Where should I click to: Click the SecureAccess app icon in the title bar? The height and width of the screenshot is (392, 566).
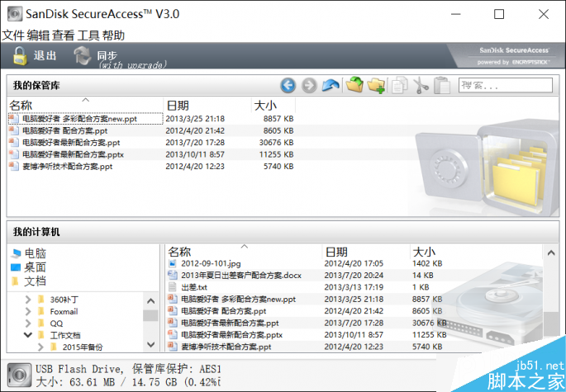coord(14,14)
